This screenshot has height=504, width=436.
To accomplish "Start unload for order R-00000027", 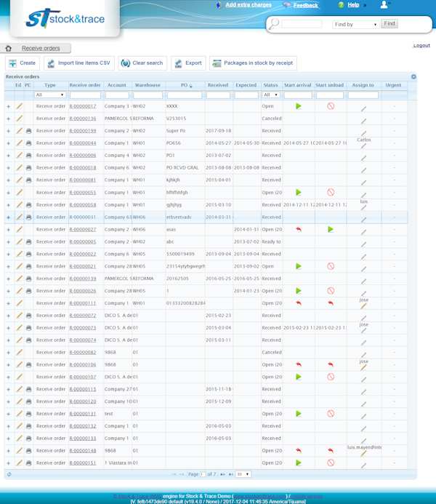I will pos(331,229).
